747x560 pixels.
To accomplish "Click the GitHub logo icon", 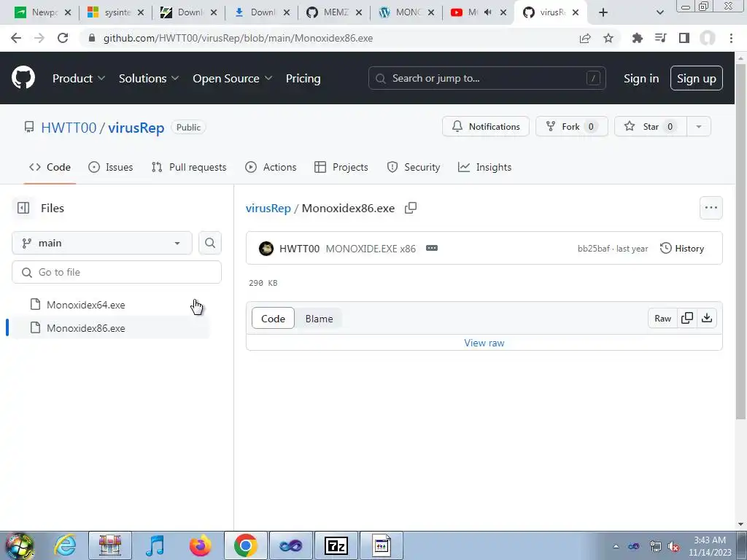I will pos(23,77).
